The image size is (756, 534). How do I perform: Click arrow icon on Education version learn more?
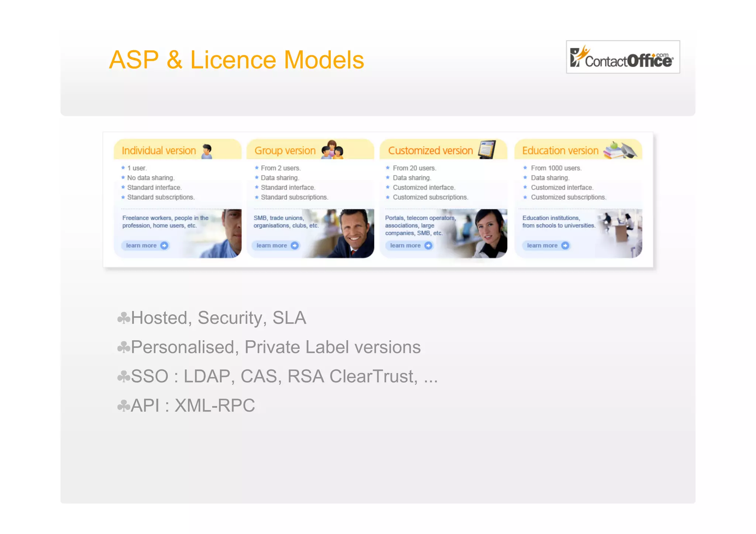(565, 245)
